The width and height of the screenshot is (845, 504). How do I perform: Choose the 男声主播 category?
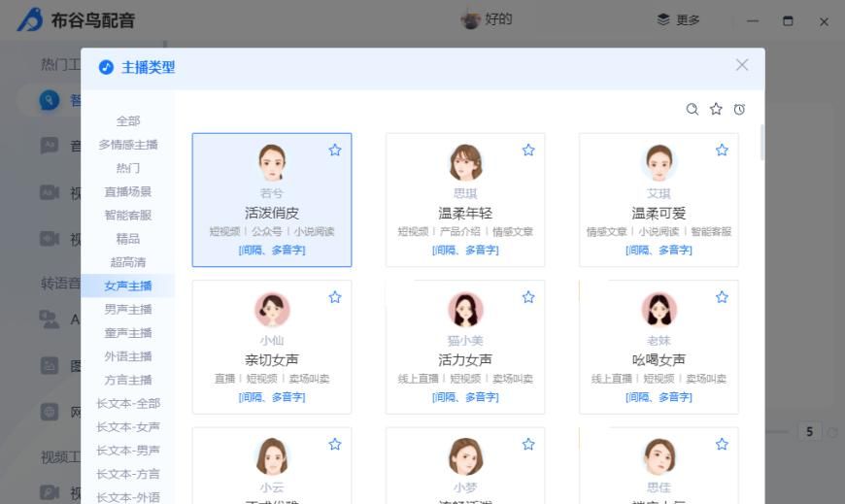coord(127,310)
